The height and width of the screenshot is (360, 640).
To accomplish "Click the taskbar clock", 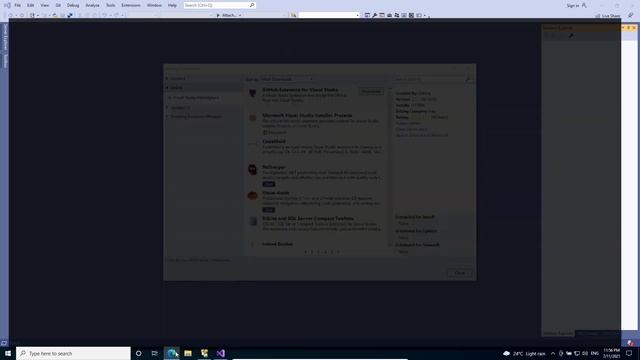I will pyautogui.click(x=611, y=353).
